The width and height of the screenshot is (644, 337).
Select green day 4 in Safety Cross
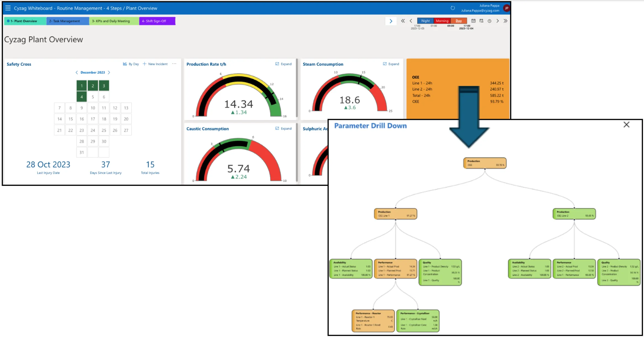point(82,97)
